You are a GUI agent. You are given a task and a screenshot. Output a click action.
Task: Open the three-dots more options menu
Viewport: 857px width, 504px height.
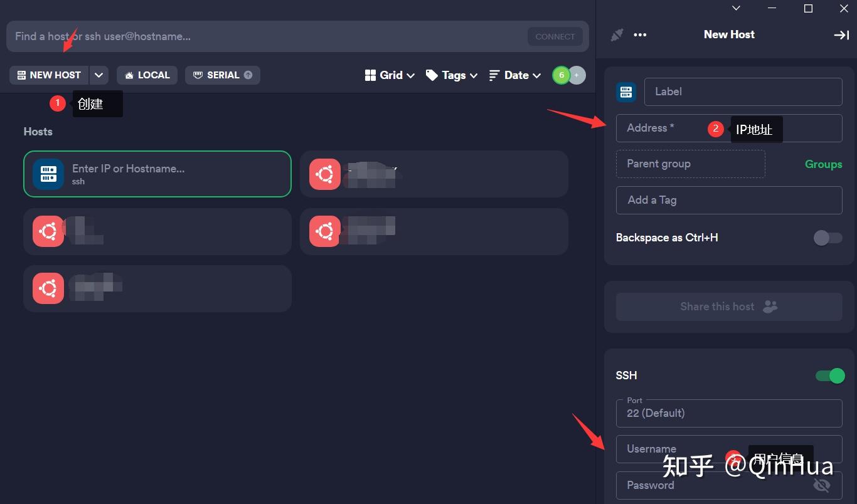pos(640,35)
